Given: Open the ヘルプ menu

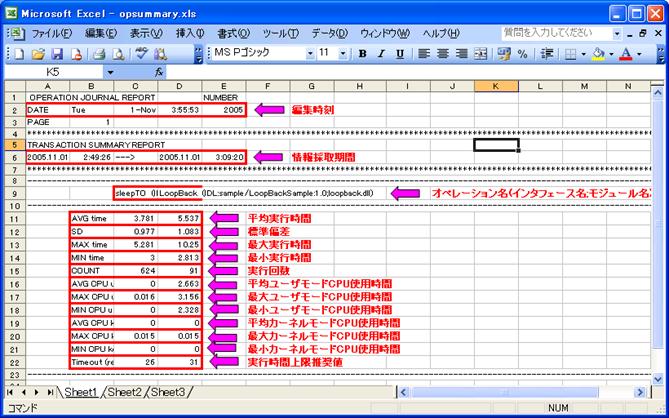Looking at the screenshot, I should (441, 33).
